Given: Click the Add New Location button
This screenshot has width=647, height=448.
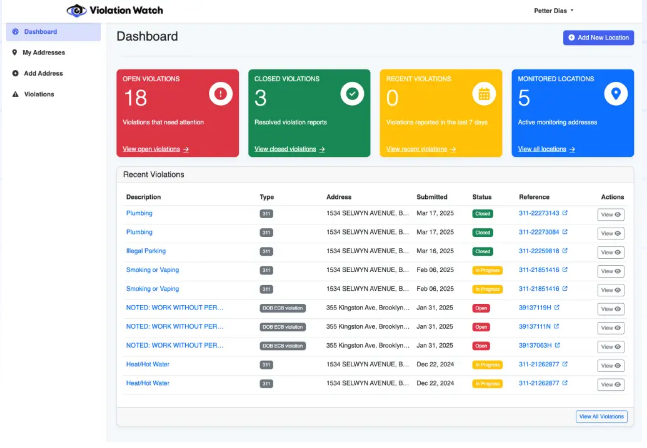Looking at the screenshot, I should click(598, 37).
